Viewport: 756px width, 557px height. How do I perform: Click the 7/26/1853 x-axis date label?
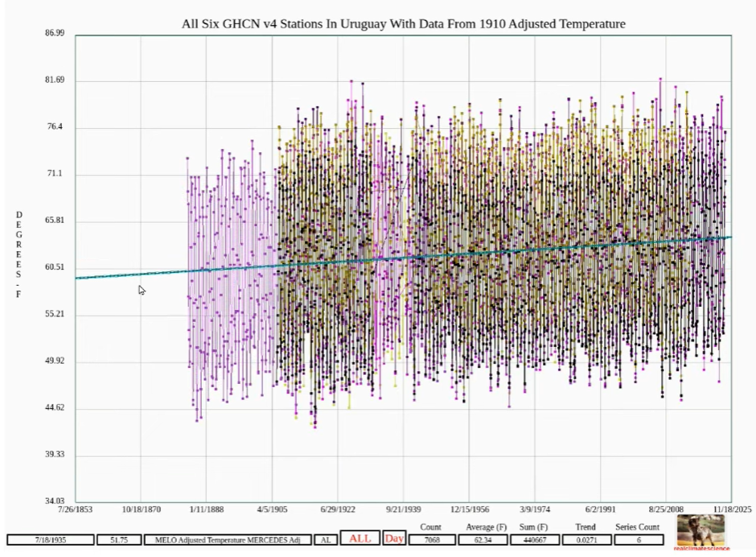click(76, 510)
